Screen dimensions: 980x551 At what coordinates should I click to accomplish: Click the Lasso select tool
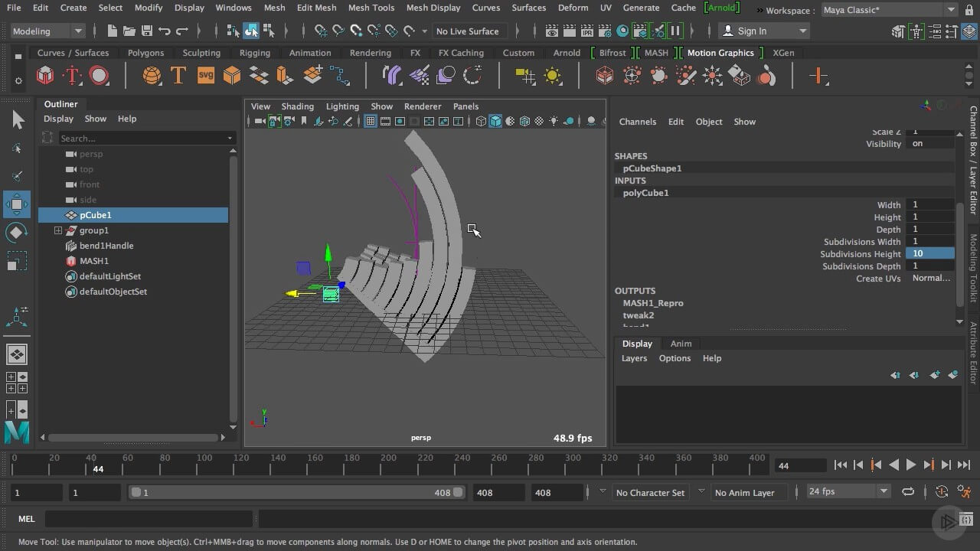17,148
